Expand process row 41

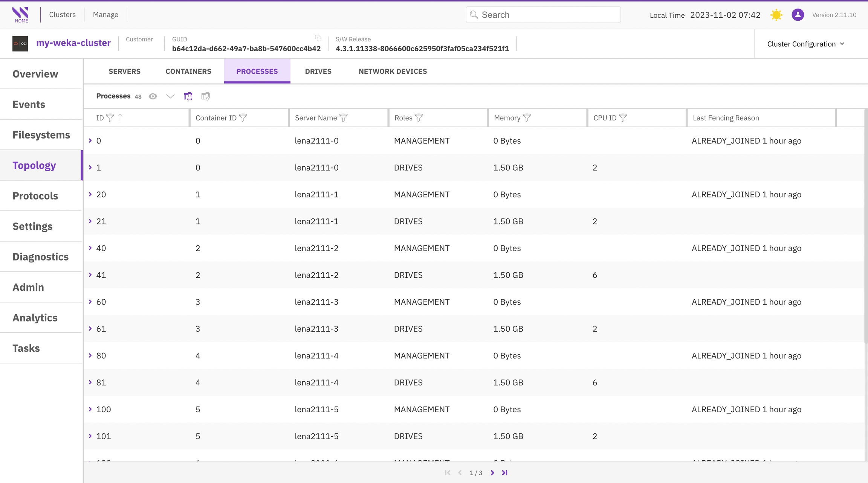click(90, 275)
